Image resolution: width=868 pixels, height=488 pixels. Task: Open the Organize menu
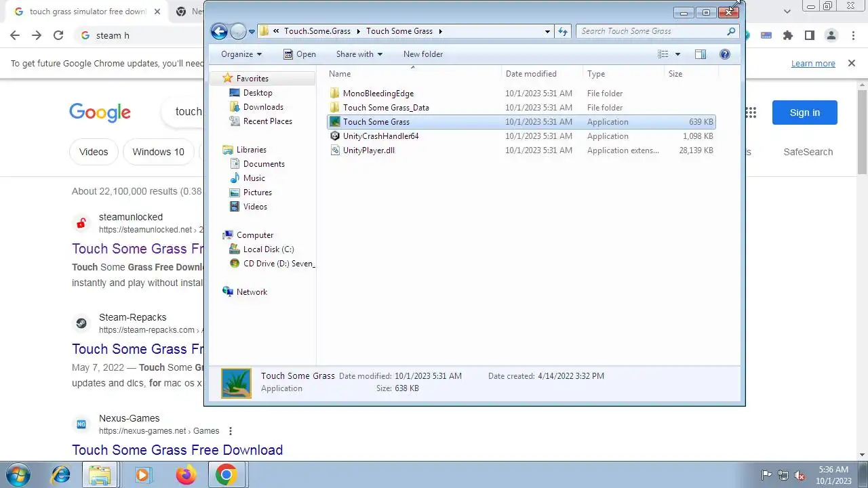[241, 54]
